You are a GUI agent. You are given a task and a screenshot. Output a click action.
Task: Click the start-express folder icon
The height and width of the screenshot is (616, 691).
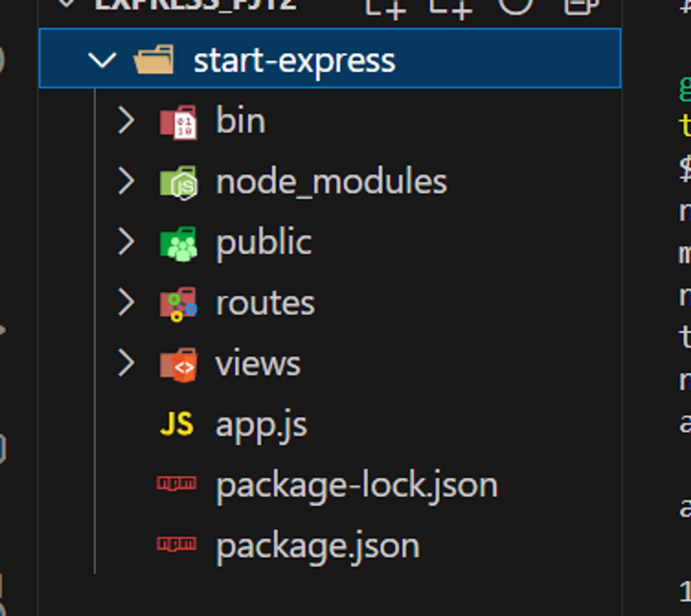(x=154, y=59)
